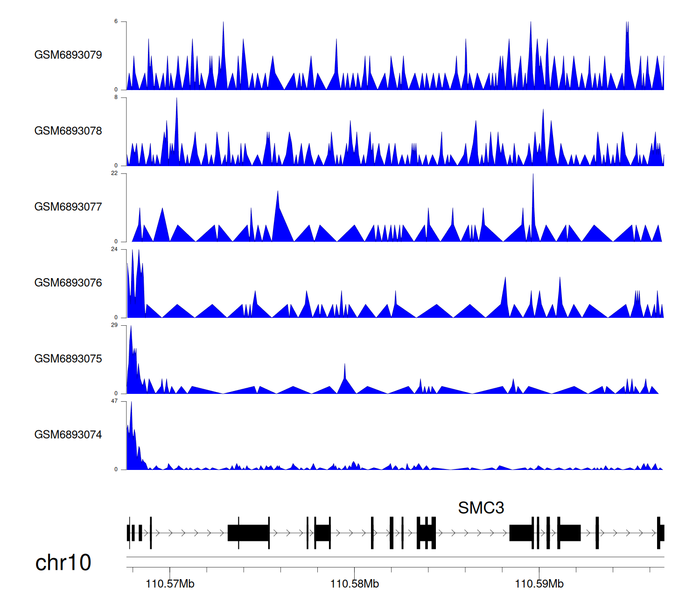
Task: Click the chr10 chromosome label
Action: [x=63, y=563]
